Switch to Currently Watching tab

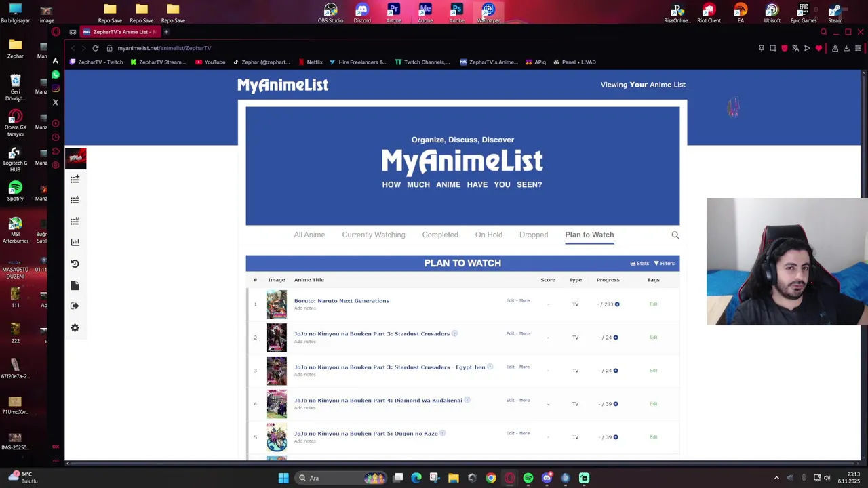pos(374,235)
